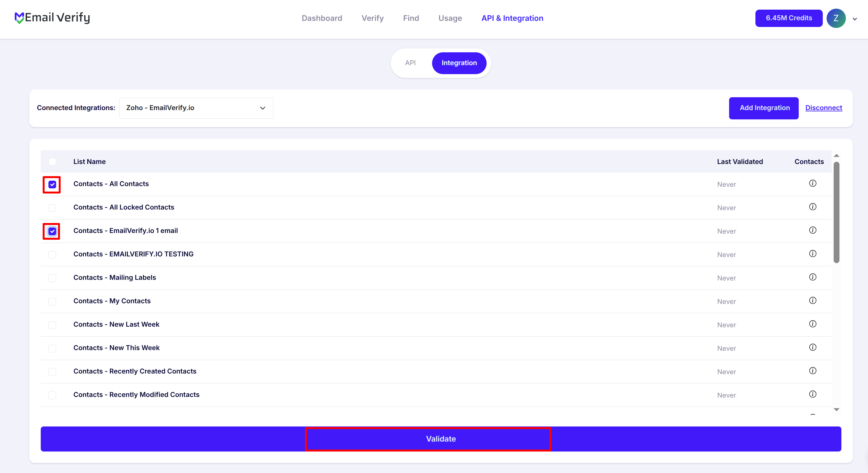
Task: Check Contacts - All Locked Contacts checkbox
Action: click(x=52, y=208)
